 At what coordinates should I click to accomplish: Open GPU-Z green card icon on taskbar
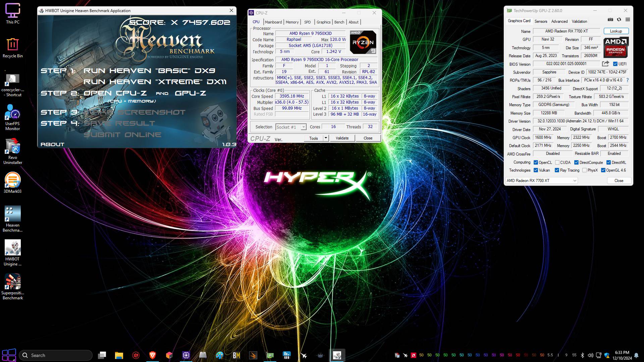coord(270,355)
